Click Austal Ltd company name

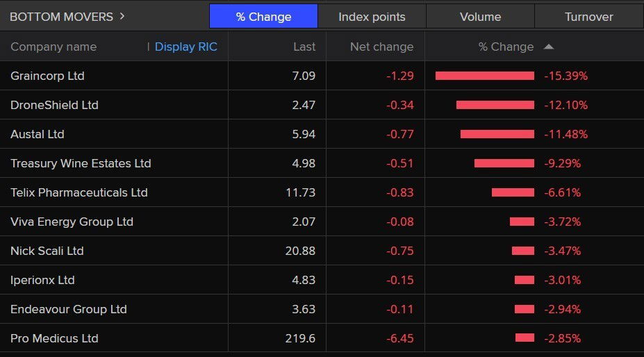pyautogui.click(x=37, y=134)
